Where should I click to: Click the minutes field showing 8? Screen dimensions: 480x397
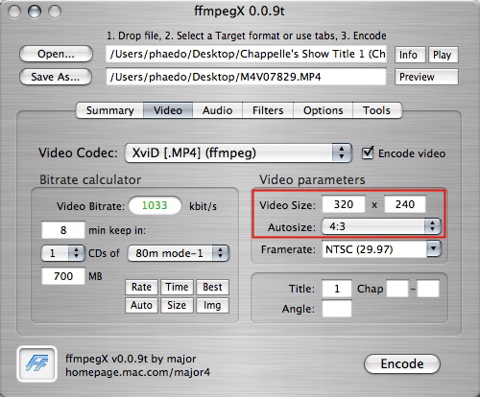coord(63,230)
